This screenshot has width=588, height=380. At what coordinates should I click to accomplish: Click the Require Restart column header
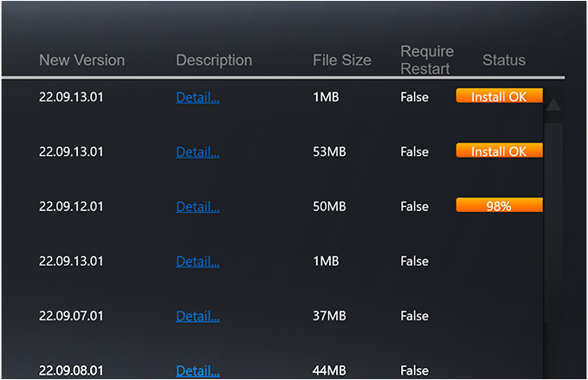click(x=427, y=61)
